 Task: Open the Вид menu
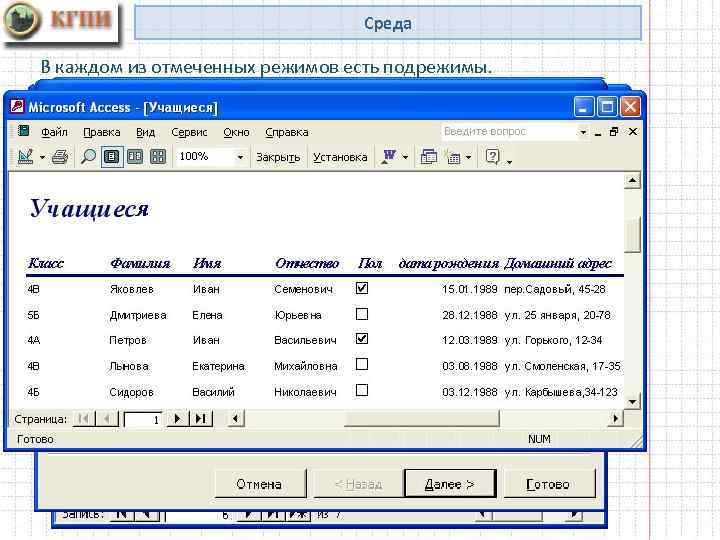coord(145,132)
